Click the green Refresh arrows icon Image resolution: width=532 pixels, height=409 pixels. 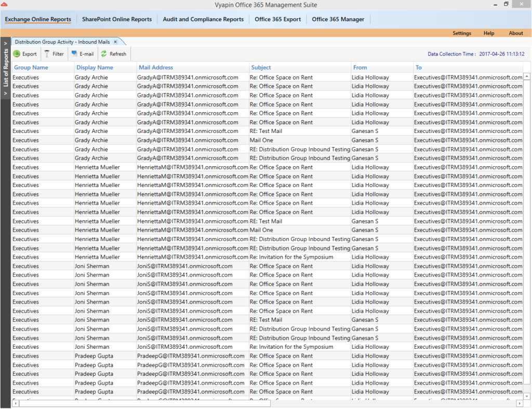(104, 54)
